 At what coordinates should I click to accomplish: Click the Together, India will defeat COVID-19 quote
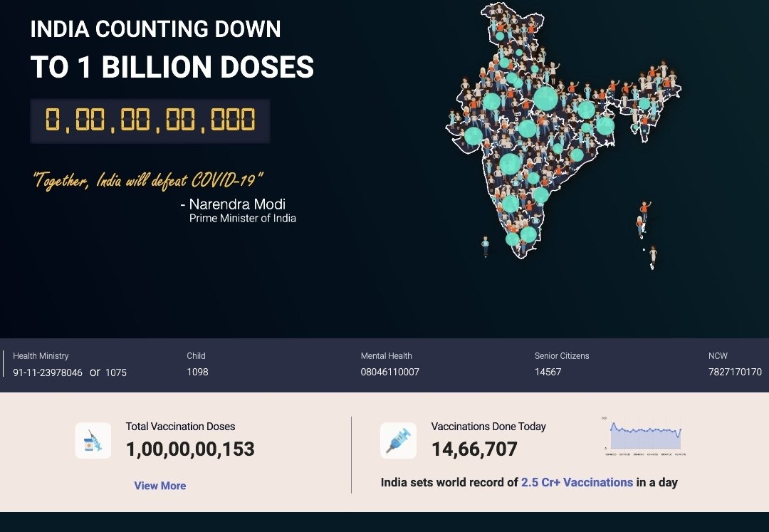click(148, 180)
